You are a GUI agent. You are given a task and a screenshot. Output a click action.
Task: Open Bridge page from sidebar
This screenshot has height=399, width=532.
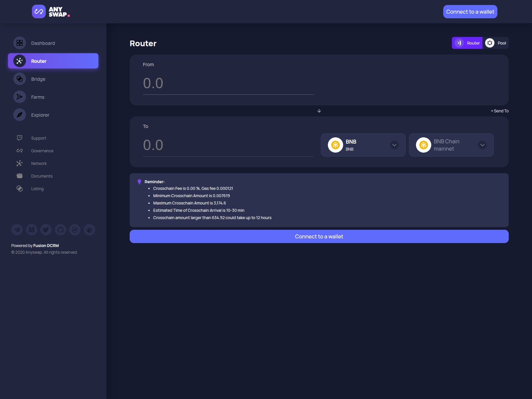(53, 79)
